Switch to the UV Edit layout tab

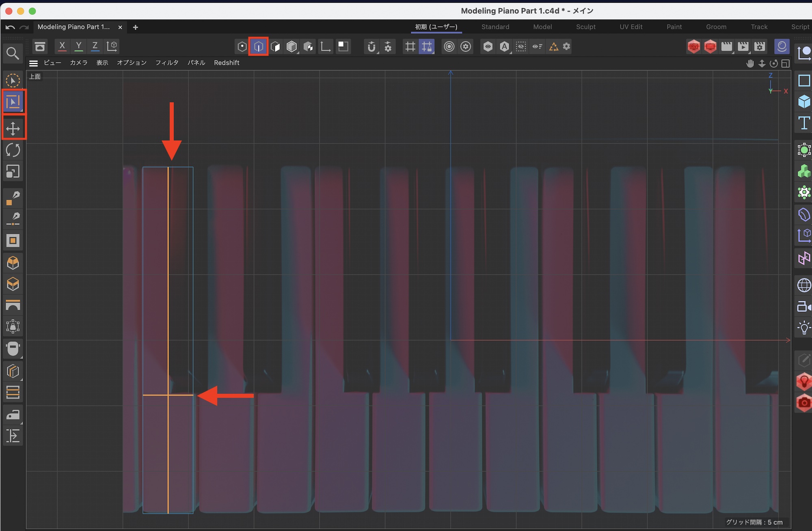point(631,27)
